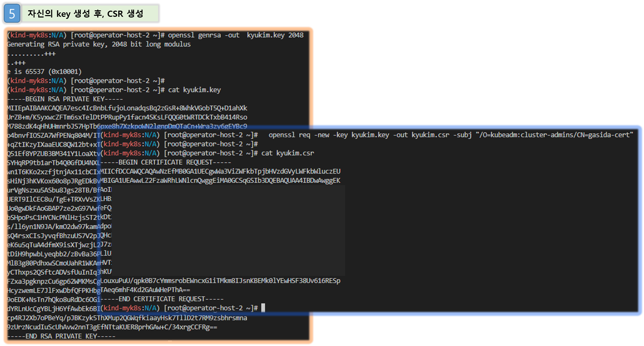The width and height of the screenshot is (644, 346).
Task: Click the '-out kyukim.csr' argument in openssl req
Action: click(x=421, y=135)
